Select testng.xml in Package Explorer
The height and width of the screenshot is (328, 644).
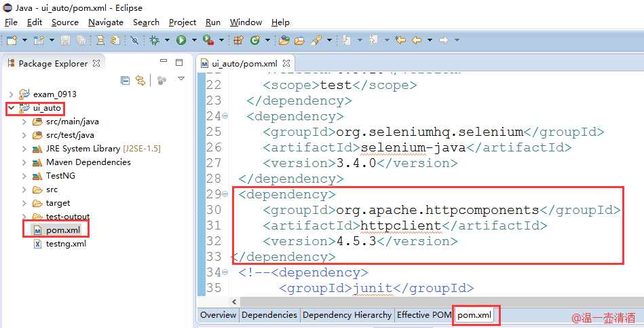pos(66,244)
